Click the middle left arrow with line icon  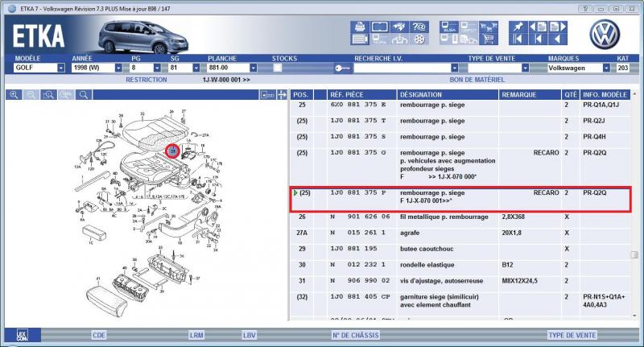pyautogui.click(x=538, y=39)
